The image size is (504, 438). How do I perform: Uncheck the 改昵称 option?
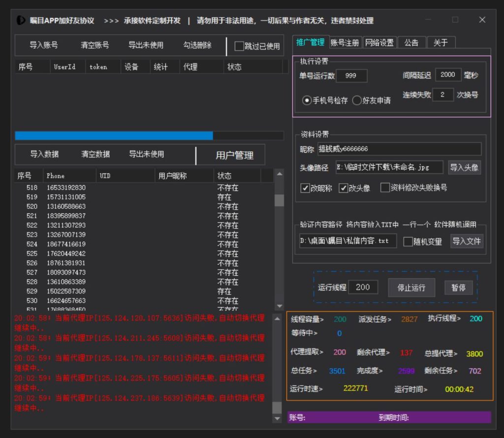(305, 188)
